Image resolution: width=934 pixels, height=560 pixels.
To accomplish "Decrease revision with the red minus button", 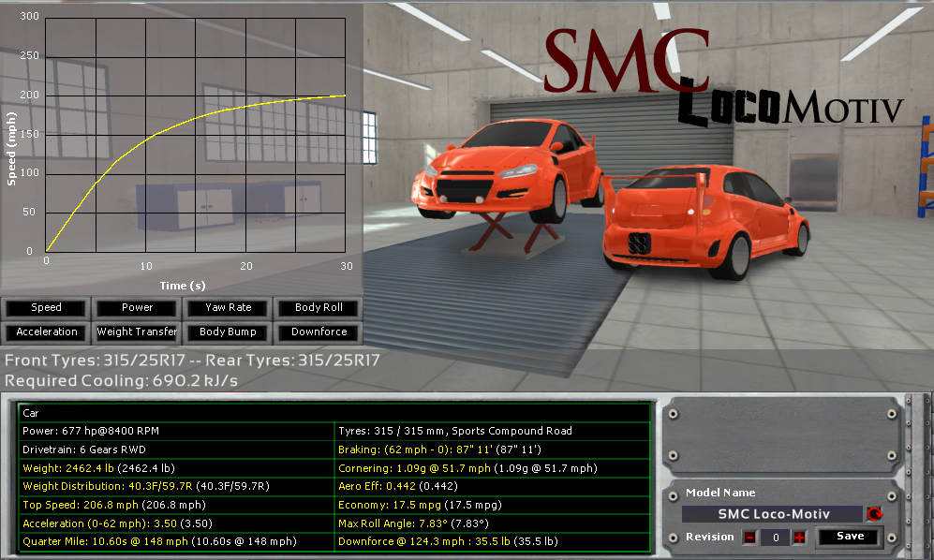I will click(749, 537).
